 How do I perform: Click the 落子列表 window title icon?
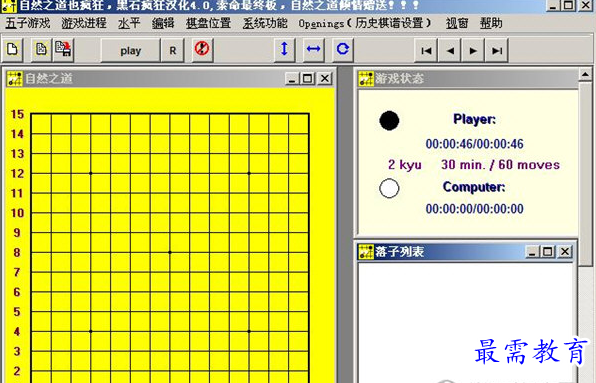[x=366, y=252]
